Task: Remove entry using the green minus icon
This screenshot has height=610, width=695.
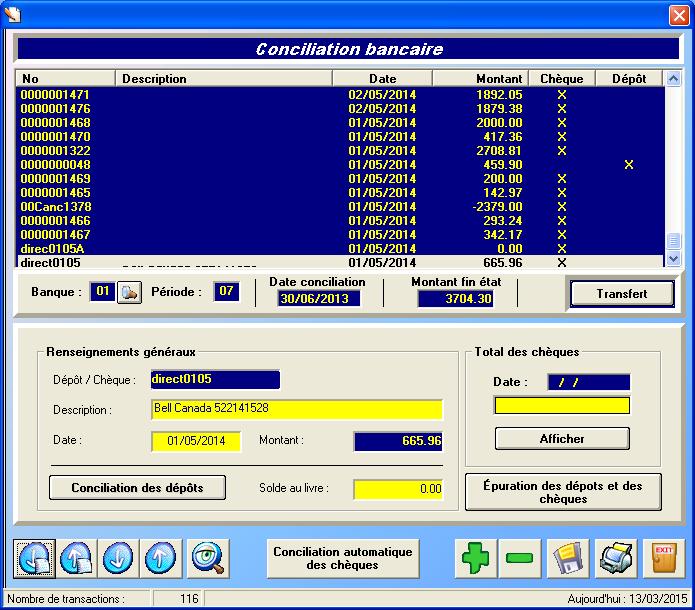Action: coord(520,558)
